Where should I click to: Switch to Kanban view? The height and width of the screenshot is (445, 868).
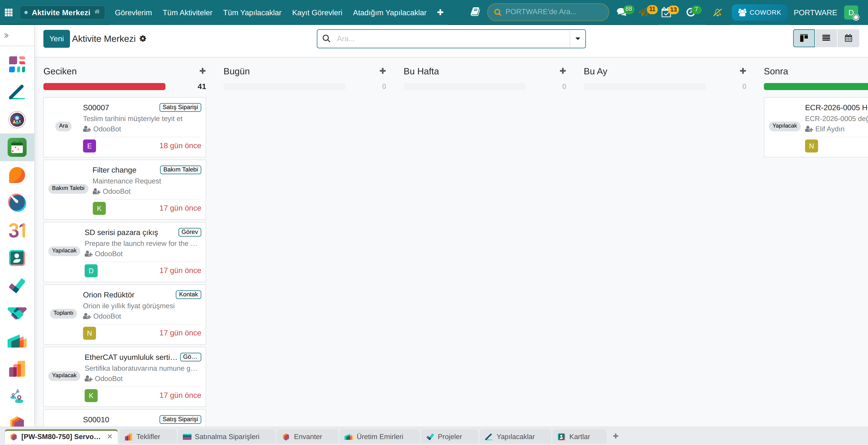tap(804, 38)
